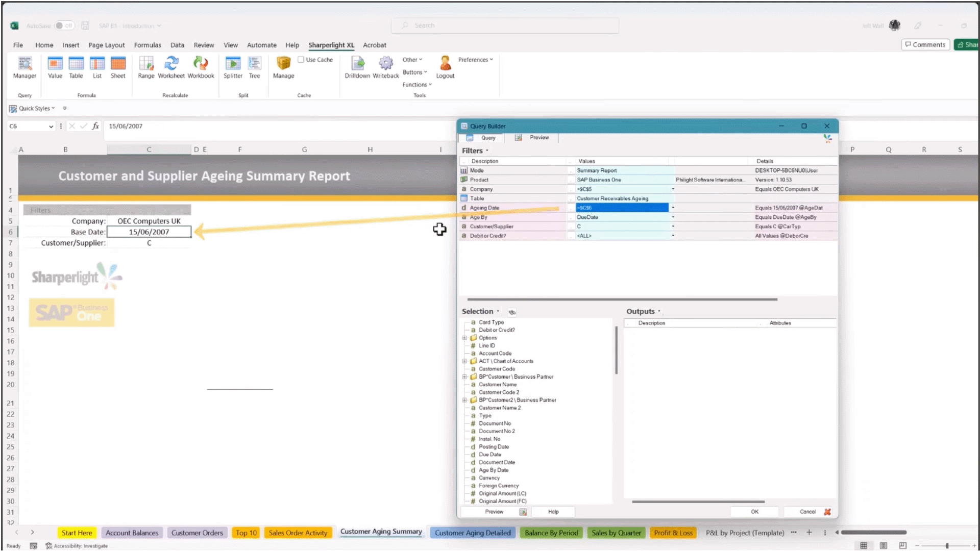Click the formula bar insert function icon
Screen dimensions: 980x551
[x=95, y=126]
